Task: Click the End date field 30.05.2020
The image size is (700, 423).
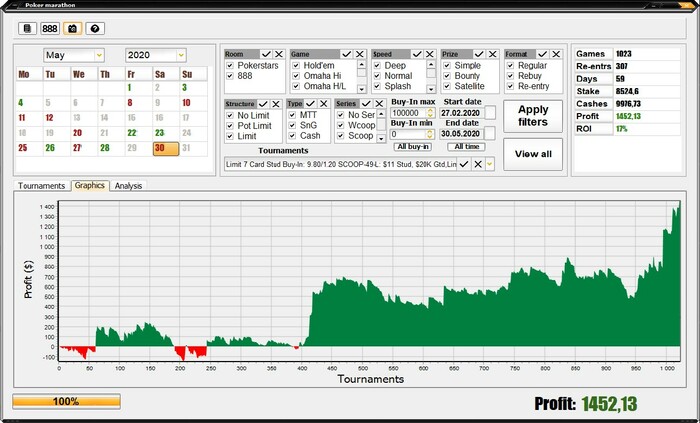Action: click(462, 133)
